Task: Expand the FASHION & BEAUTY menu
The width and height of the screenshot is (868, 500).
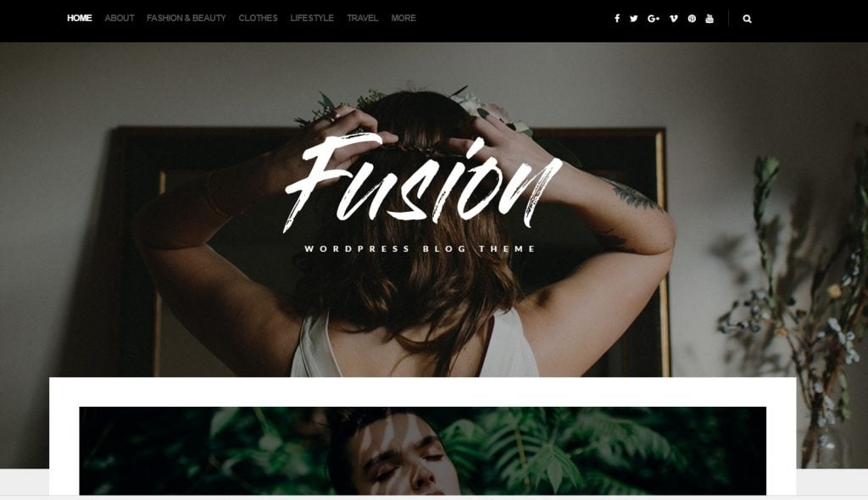Action: coord(186,19)
